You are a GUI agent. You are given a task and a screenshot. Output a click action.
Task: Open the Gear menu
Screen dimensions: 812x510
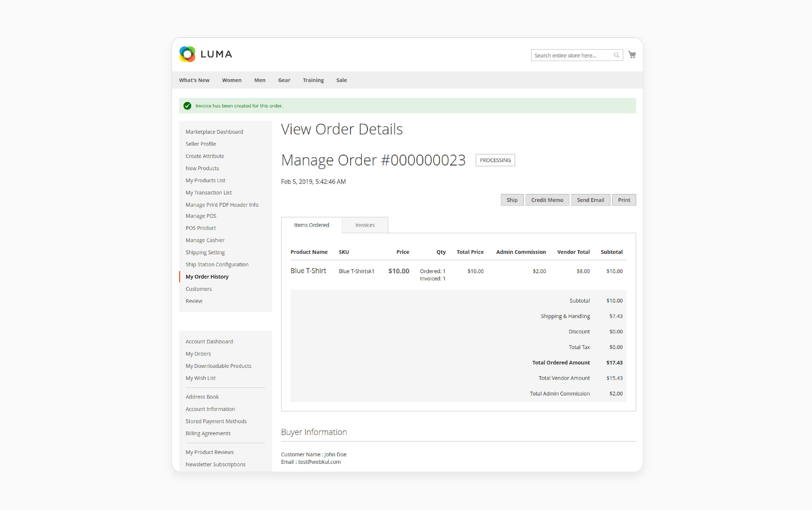coord(284,80)
